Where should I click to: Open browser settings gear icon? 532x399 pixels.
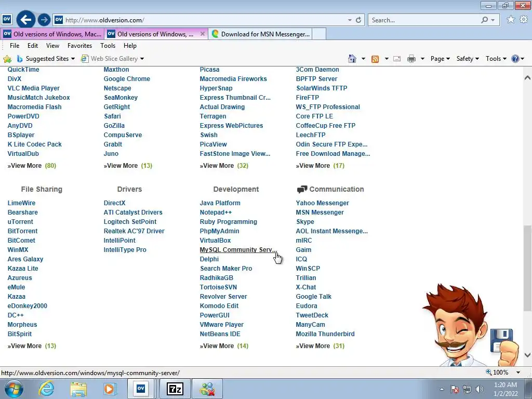(524, 19)
